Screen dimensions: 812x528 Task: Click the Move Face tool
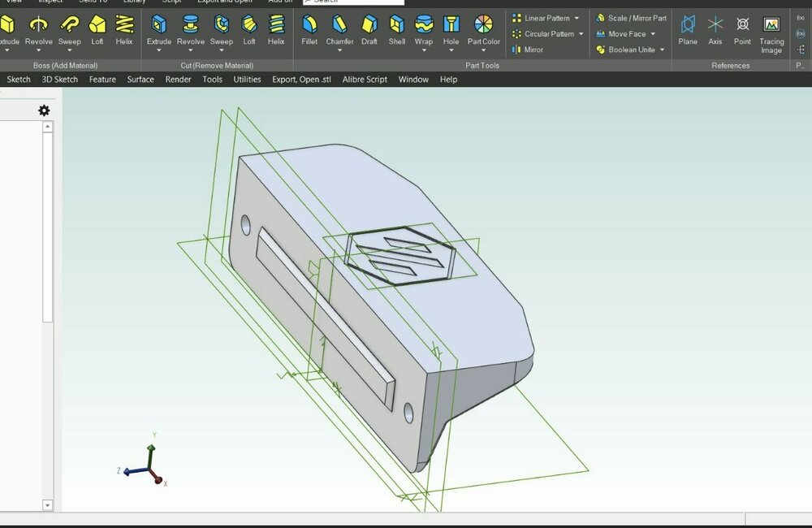click(x=621, y=33)
